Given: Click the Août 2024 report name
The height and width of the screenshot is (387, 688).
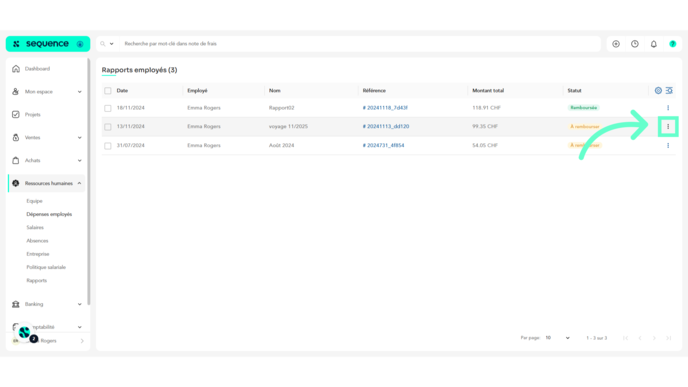Looking at the screenshot, I should coord(281,145).
